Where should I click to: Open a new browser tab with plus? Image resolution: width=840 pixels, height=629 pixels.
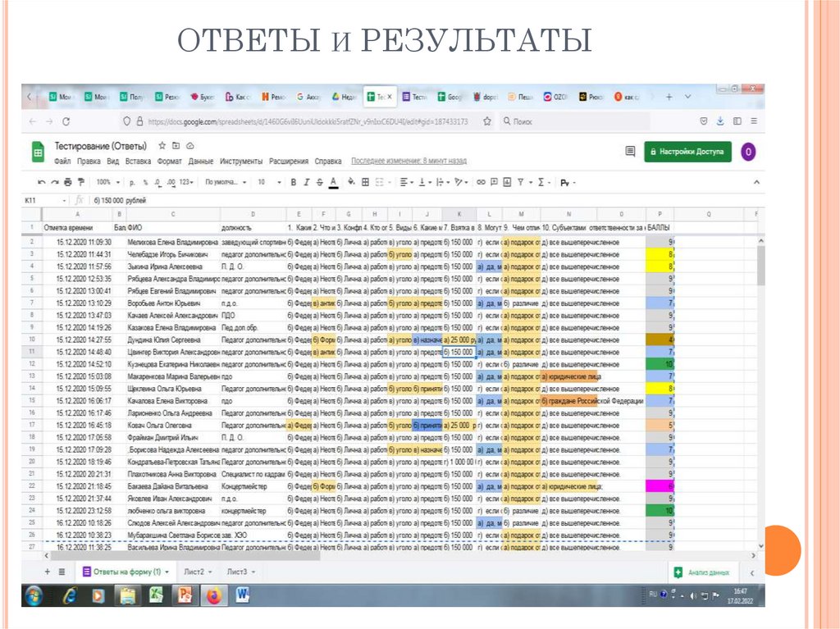669,97
